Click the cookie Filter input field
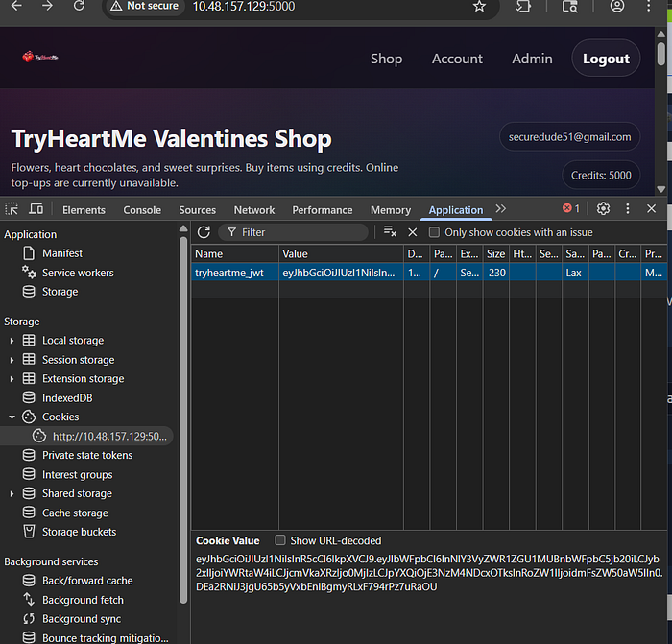This screenshot has height=644, width=672. (293, 232)
